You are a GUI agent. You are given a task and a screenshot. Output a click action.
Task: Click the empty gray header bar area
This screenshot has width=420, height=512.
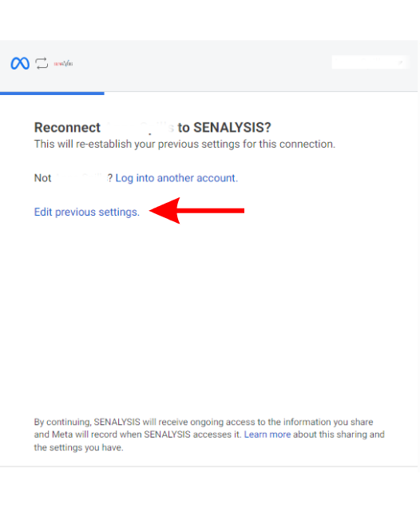[x=202, y=64]
